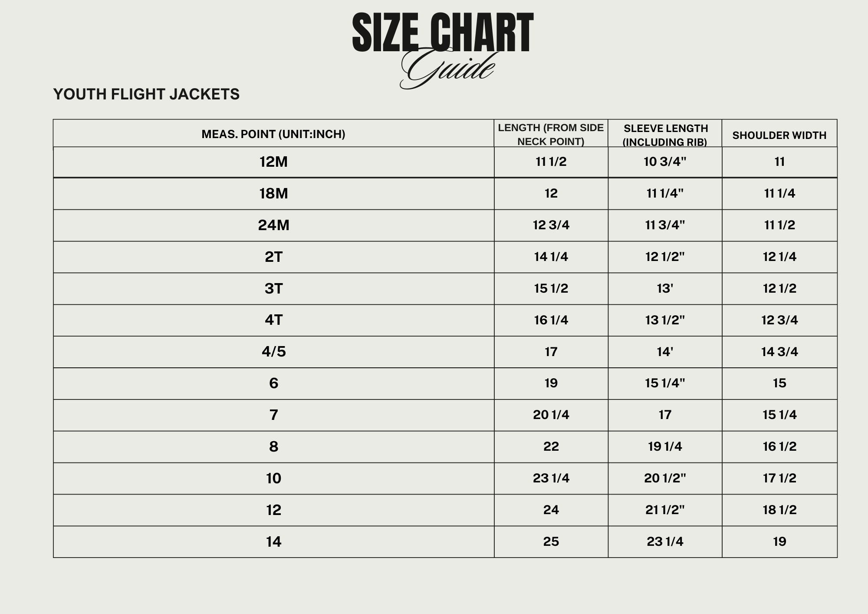
Task: Select the SLEEVE LENGTH (INCLUDING RIB) header
Action: tap(665, 135)
